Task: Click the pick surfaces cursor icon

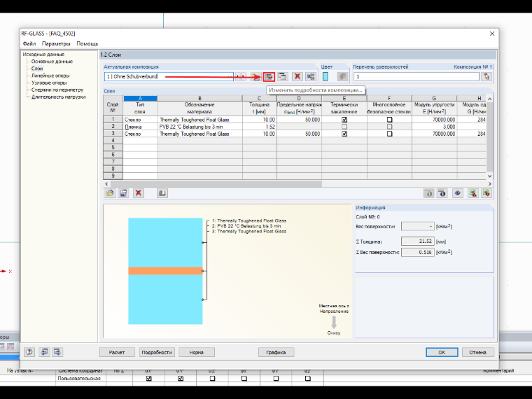Action: [x=486, y=77]
